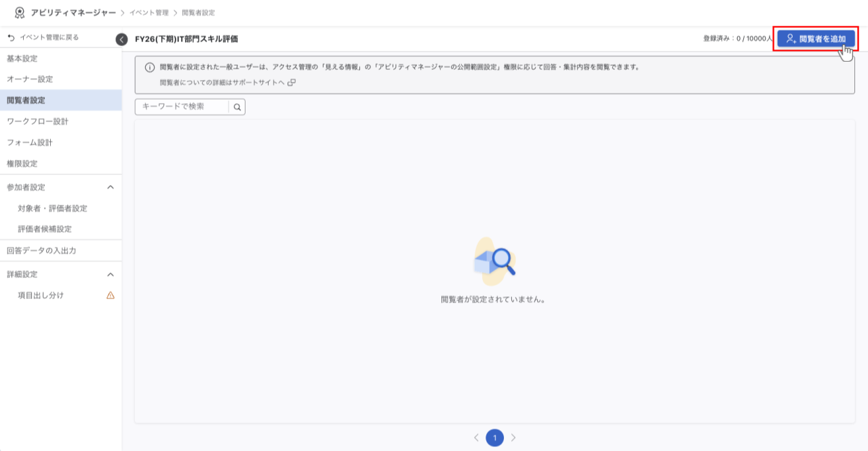Click the アビリティマネージャー logo icon
Image resolution: width=868 pixels, height=451 pixels.
tap(19, 12)
